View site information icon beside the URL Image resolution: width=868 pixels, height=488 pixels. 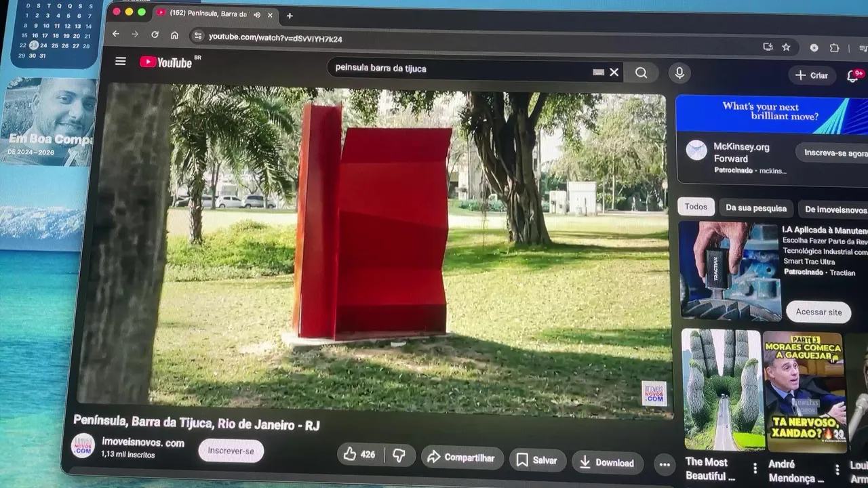(197, 36)
